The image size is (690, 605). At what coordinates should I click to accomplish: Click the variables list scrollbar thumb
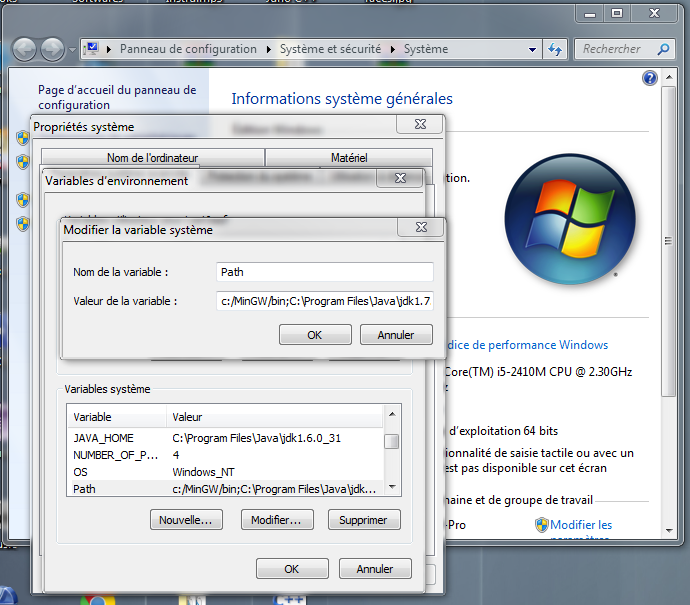[392, 441]
